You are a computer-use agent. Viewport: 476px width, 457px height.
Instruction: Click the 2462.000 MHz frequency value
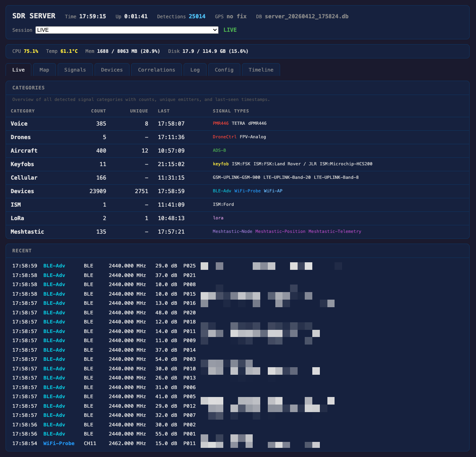click(x=127, y=443)
